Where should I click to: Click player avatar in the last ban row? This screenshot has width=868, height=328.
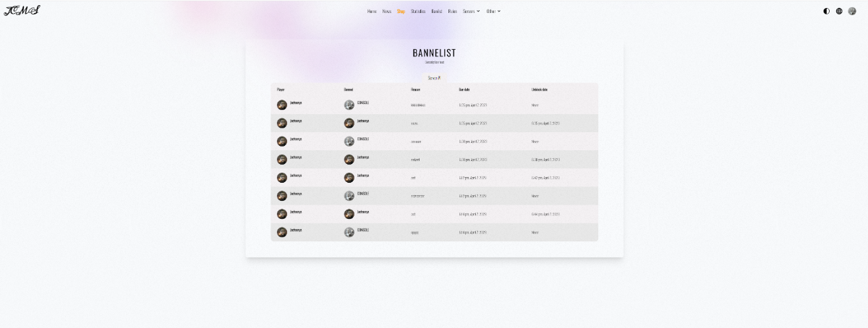coord(282,232)
